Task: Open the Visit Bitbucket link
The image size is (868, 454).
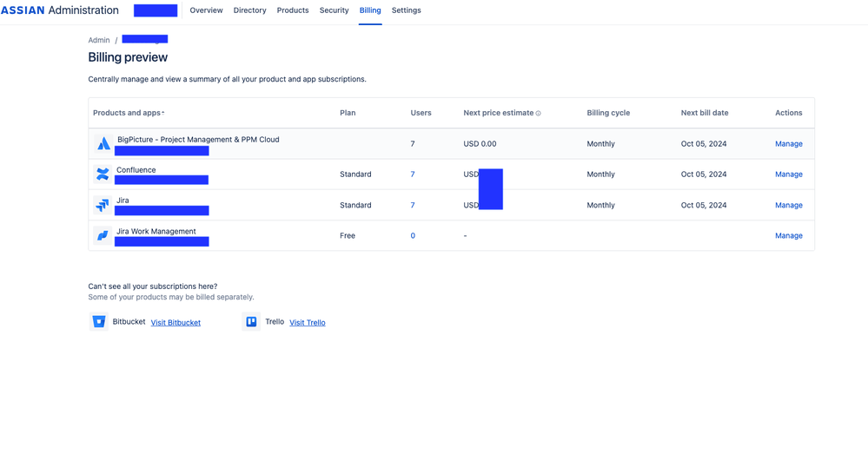Action: (x=176, y=323)
